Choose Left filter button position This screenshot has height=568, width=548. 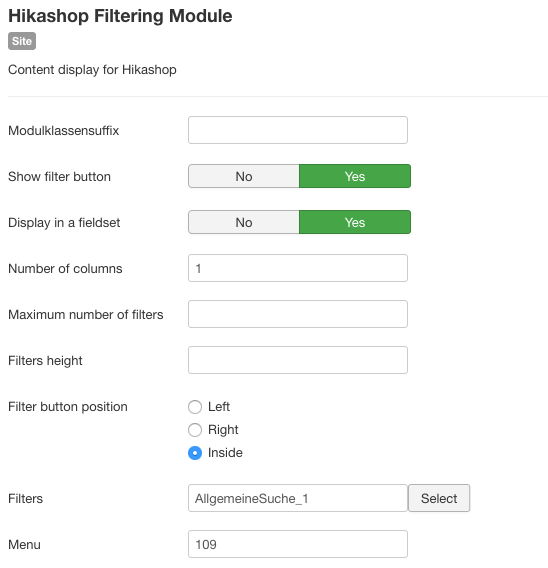click(195, 407)
